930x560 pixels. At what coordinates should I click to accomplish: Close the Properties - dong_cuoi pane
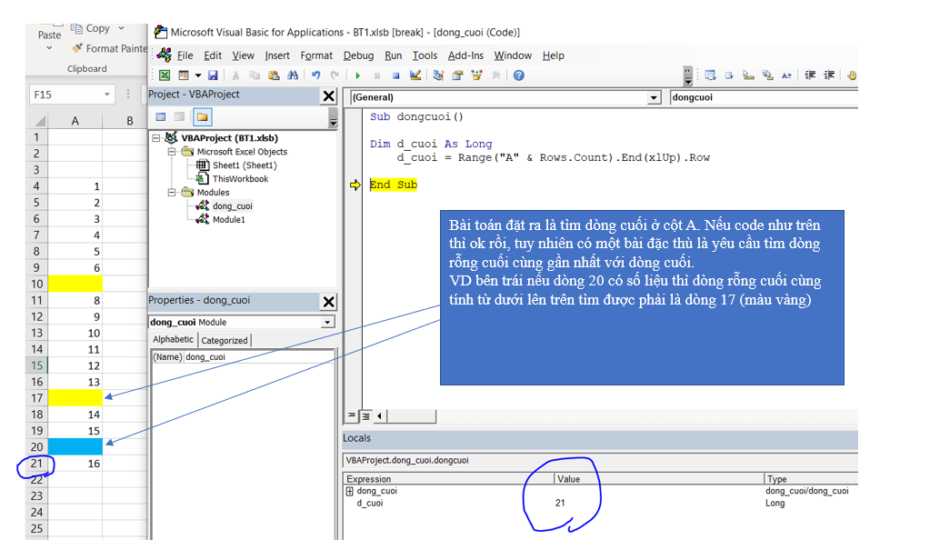[x=328, y=301]
